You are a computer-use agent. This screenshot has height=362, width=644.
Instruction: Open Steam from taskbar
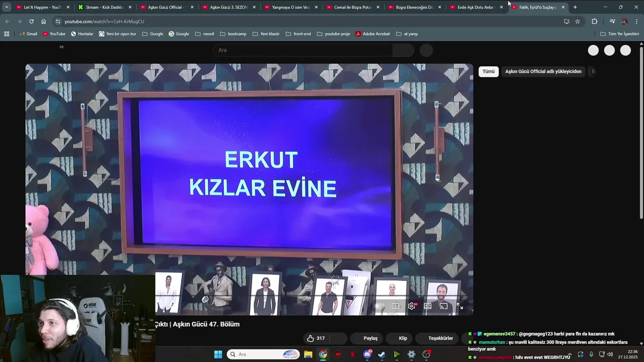click(x=382, y=354)
